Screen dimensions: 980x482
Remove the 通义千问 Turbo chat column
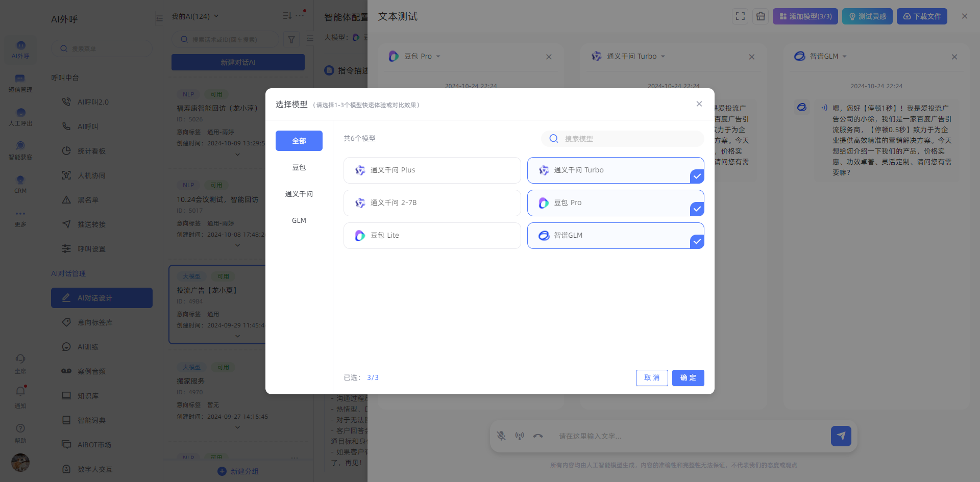(x=751, y=57)
